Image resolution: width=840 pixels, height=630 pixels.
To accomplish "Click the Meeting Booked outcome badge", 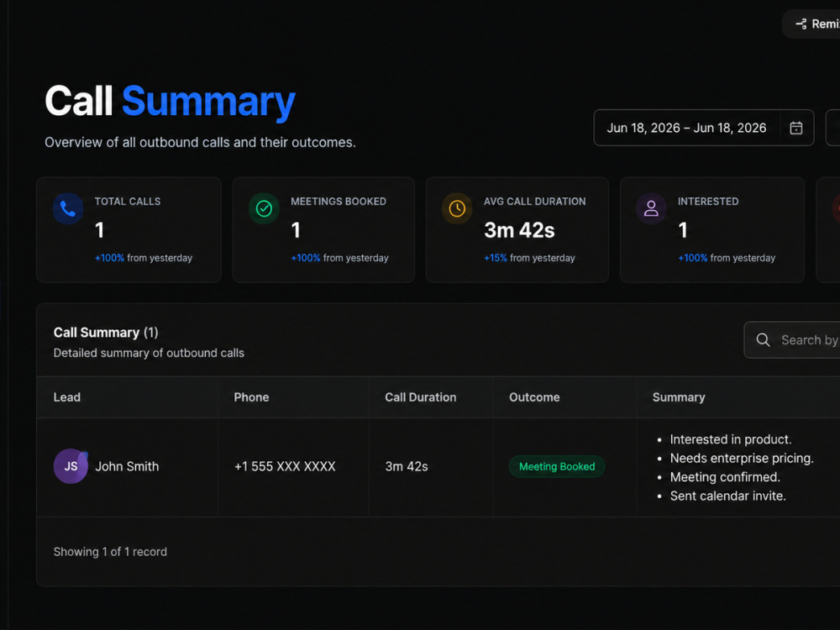I will click(x=557, y=466).
